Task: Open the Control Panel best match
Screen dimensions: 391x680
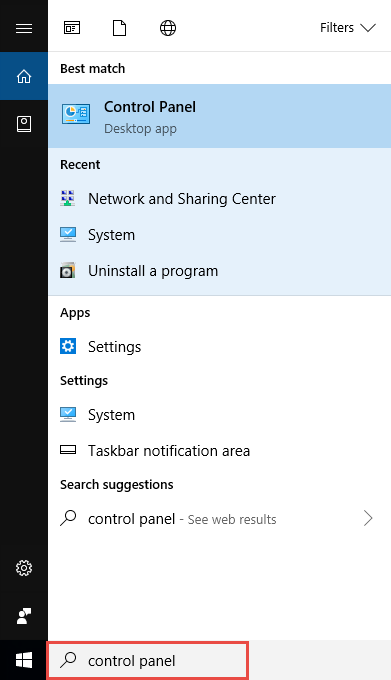Action: point(219,116)
